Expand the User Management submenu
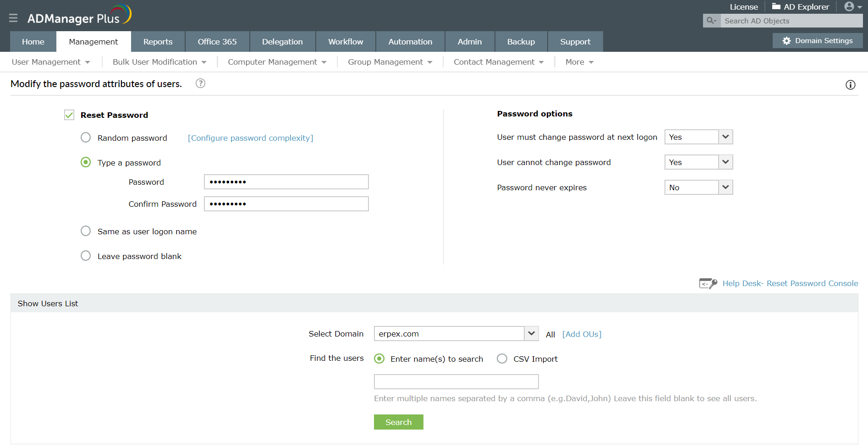 pyautogui.click(x=51, y=62)
